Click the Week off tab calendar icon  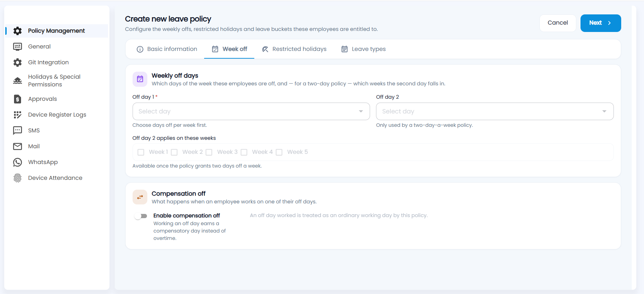[215, 49]
